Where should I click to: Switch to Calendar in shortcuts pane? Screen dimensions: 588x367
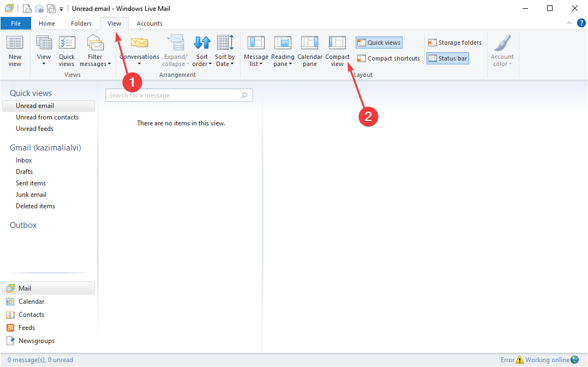tap(25, 302)
